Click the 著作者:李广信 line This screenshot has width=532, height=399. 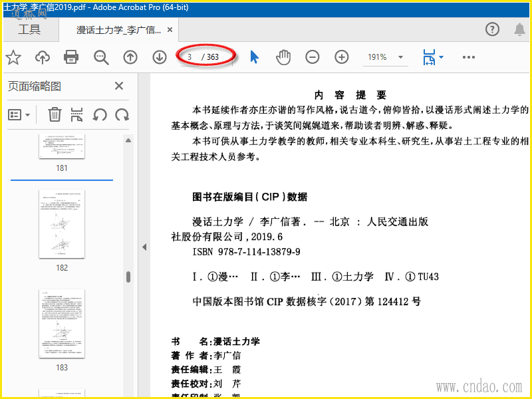[x=206, y=356]
